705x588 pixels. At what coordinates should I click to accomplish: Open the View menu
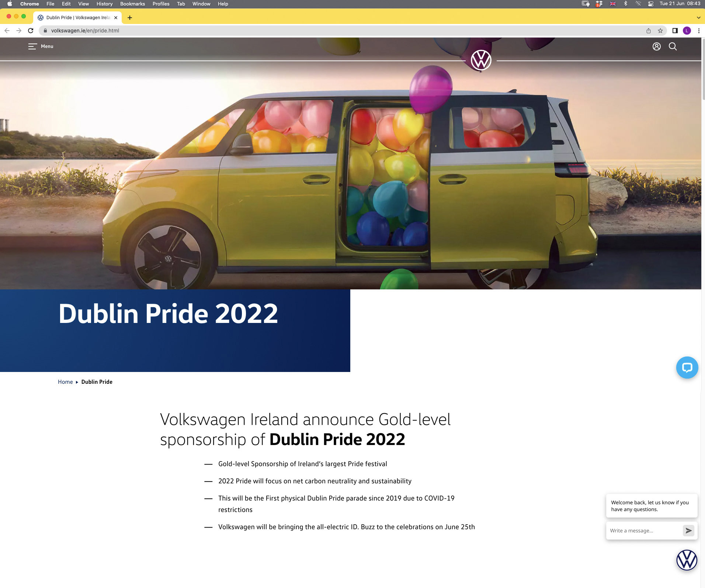(x=84, y=4)
